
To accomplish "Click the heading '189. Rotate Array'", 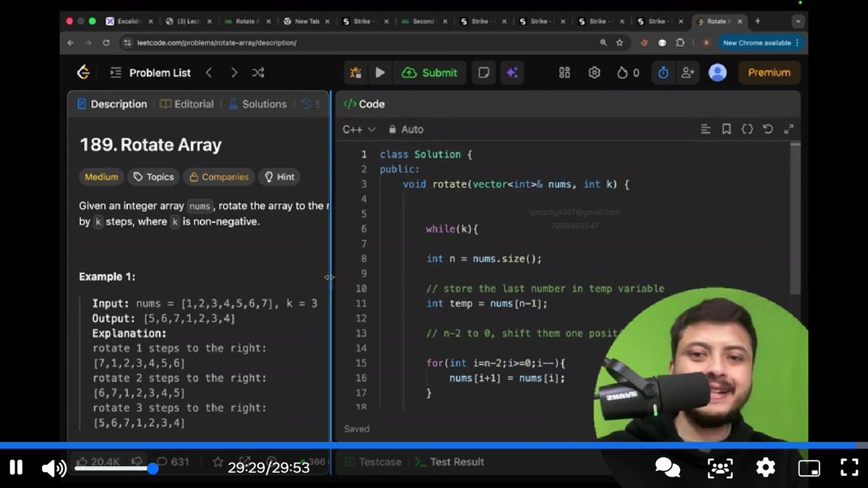I will 150,145.
